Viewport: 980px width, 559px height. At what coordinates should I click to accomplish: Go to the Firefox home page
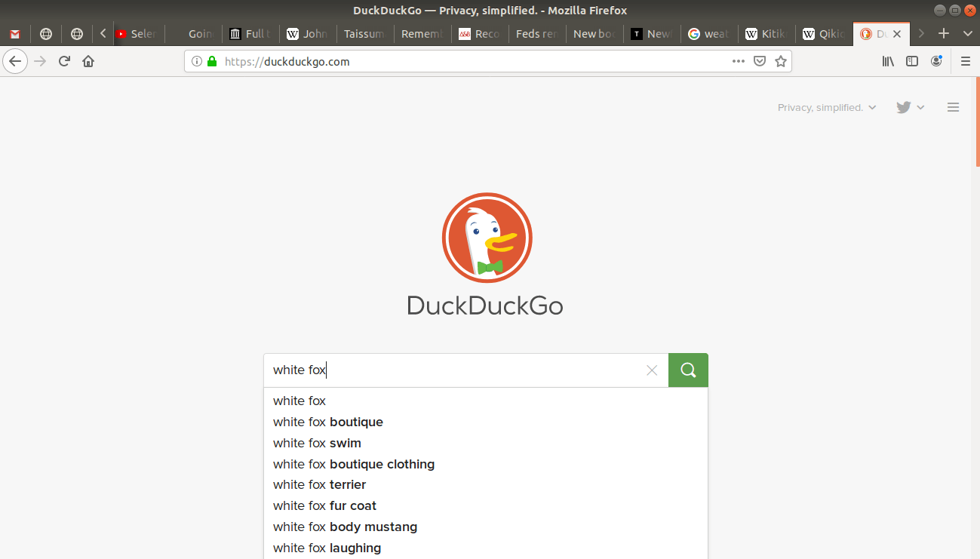pyautogui.click(x=88, y=61)
